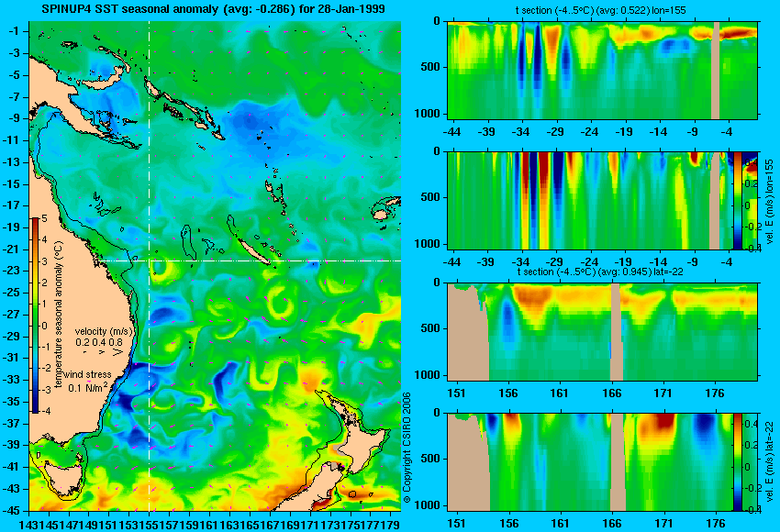Click the 'wind stress' legend label
Image resolution: width=780 pixels, height=532 pixels.
[87, 374]
